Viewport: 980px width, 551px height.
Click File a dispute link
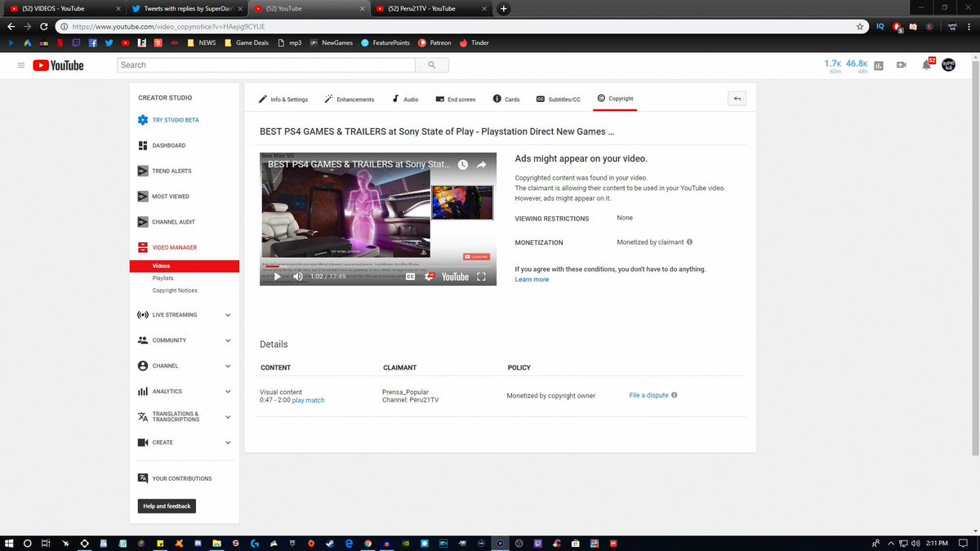648,395
